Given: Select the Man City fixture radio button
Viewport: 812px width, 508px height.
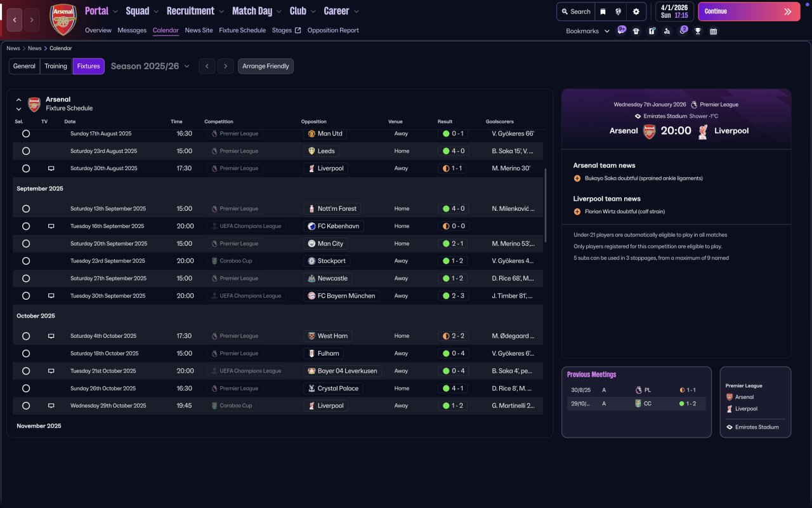Looking at the screenshot, I should tap(26, 243).
